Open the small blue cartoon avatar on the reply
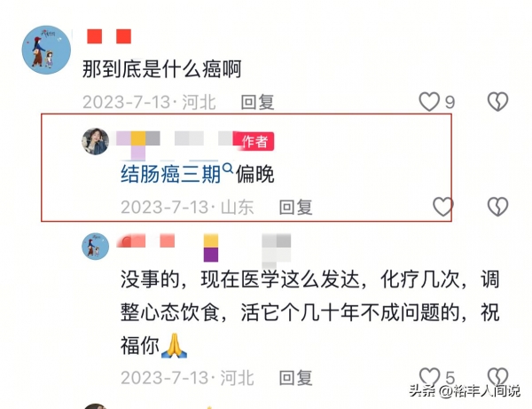532x409 pixels. coord(96,246)
